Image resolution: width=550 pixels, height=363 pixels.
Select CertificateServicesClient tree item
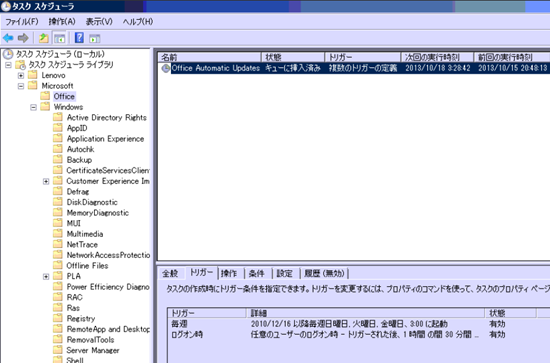pos(108,170)
